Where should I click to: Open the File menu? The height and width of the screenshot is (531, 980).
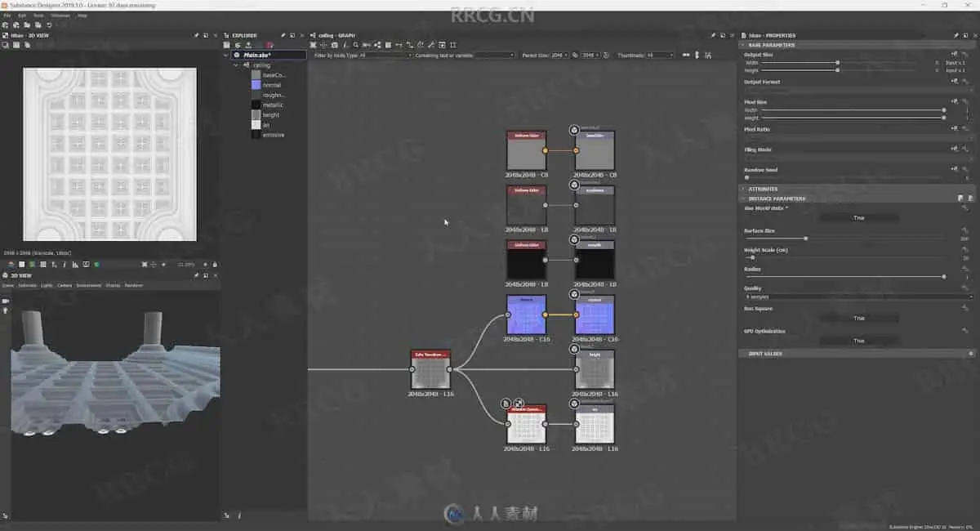[x=7, y=16]
